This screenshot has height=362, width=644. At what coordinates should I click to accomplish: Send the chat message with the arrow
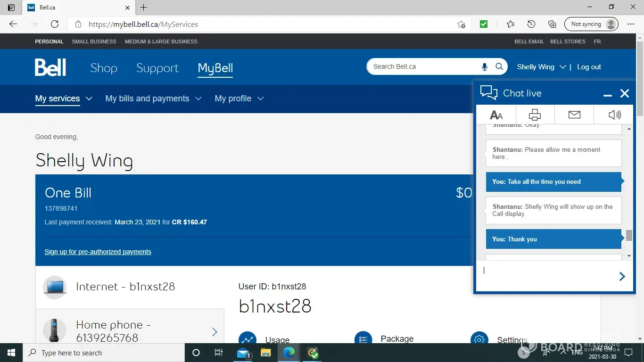pyautogui.click(x=622, y=277)
